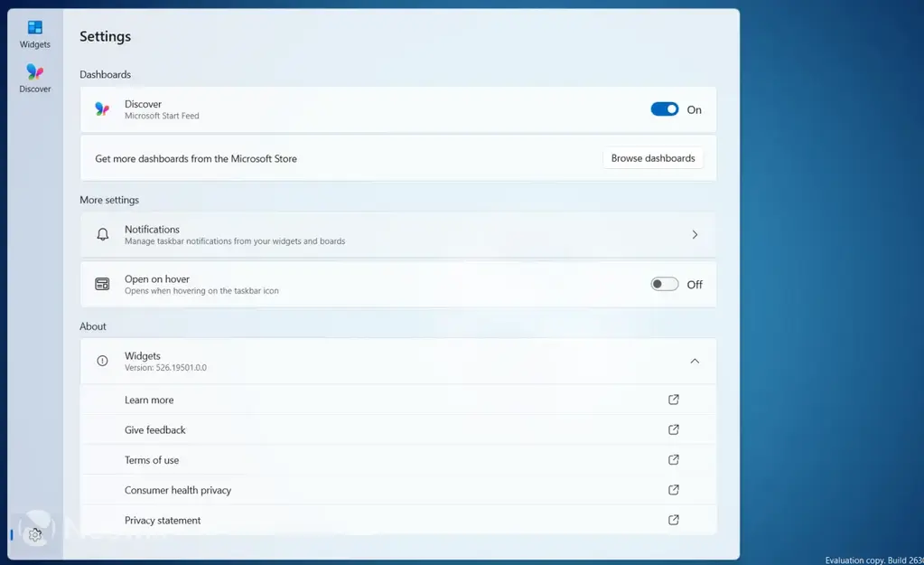Click the Learn more link text
Image resolution: width=924 pixels, height=565 pixels.
(x=149, y=400)
